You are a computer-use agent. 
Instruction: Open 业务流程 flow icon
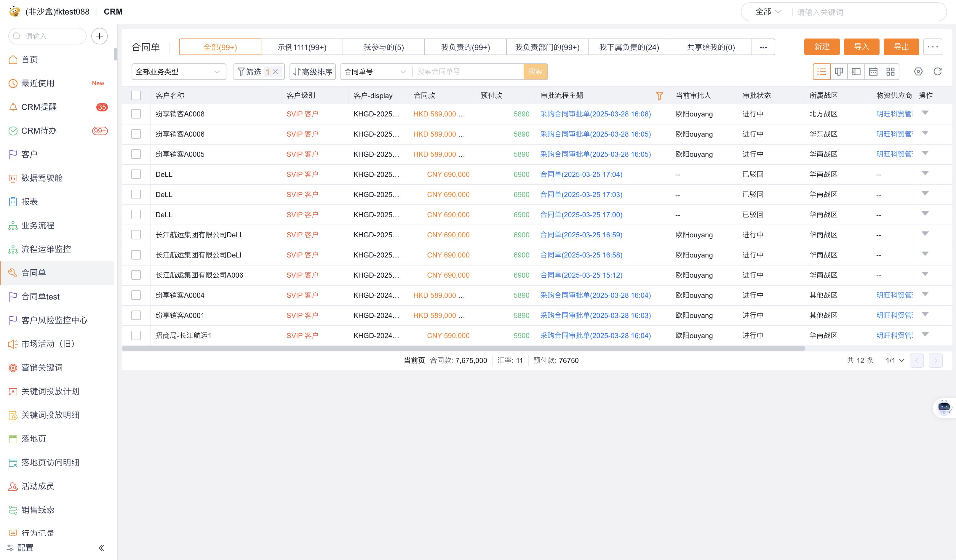(x=13, y=225)
